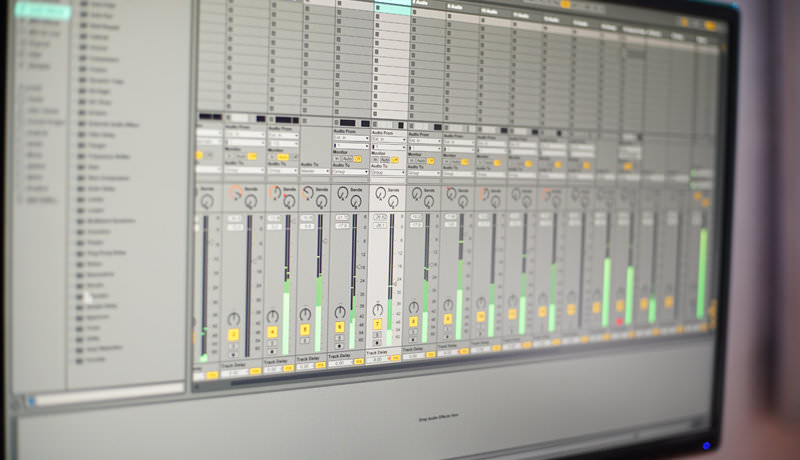This screenshot has width=800, height=460.
Task: Select the highlighted browser category at top
Action: pyautogui.click(x=43, y=11)
